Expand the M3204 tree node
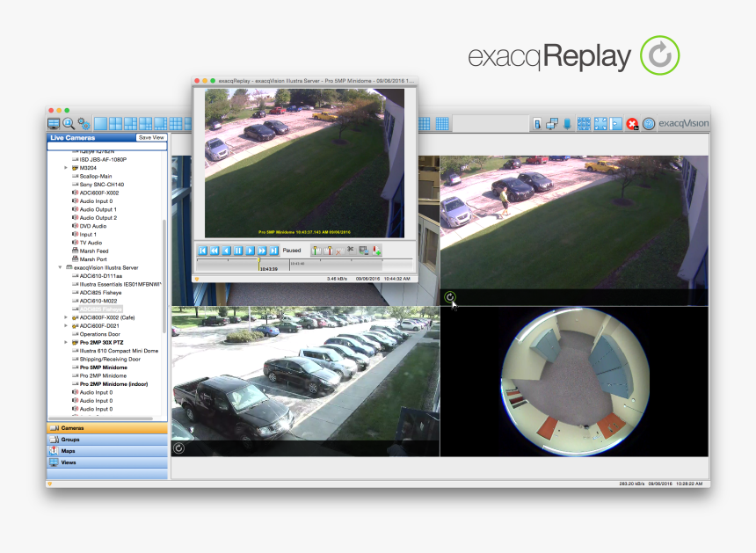 click(x=66, y=168)
